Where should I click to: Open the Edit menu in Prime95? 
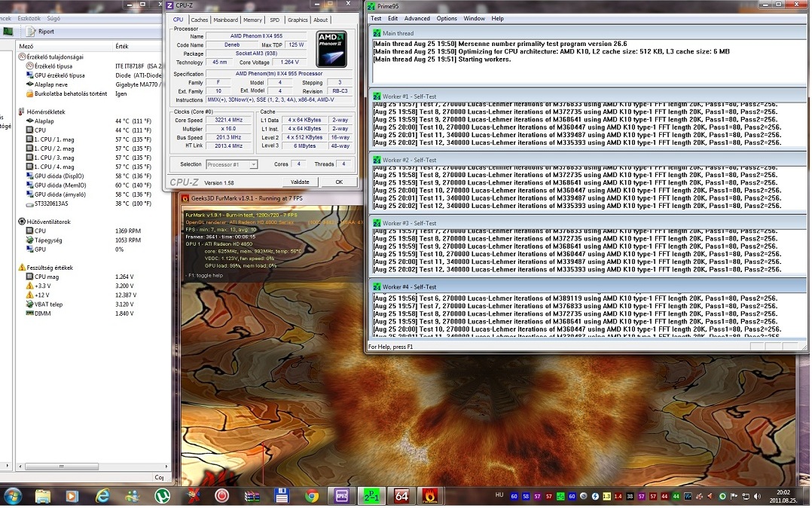click(x=393, y=18)
